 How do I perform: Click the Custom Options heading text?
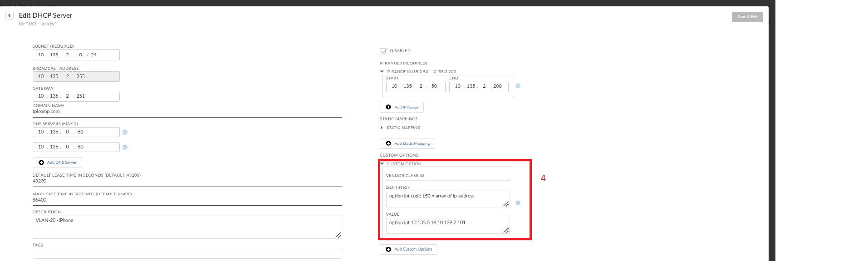399,155
